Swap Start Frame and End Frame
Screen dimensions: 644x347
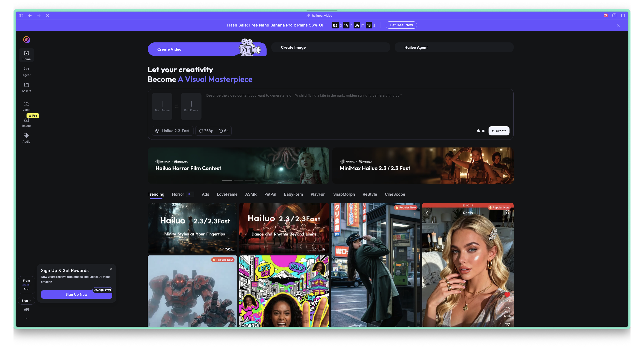pyautogui.click(x=176, y=107)
